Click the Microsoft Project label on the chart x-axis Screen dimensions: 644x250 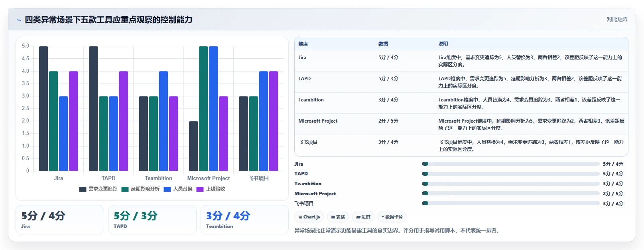pos(209,178)
